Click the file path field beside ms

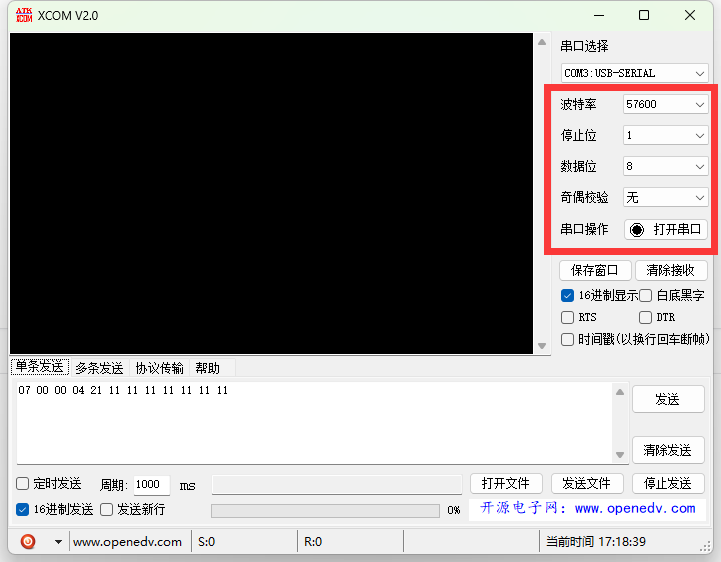tap(337, 485)
